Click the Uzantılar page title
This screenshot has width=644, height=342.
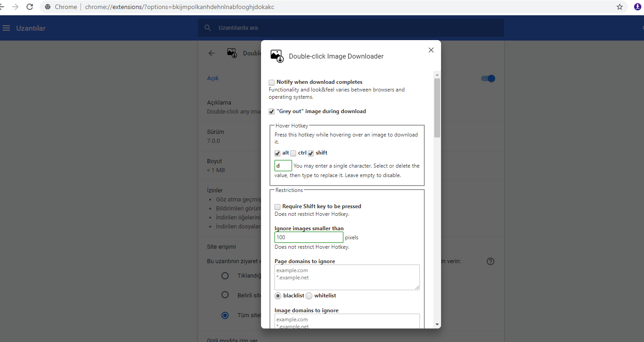(x=31, y=28)
